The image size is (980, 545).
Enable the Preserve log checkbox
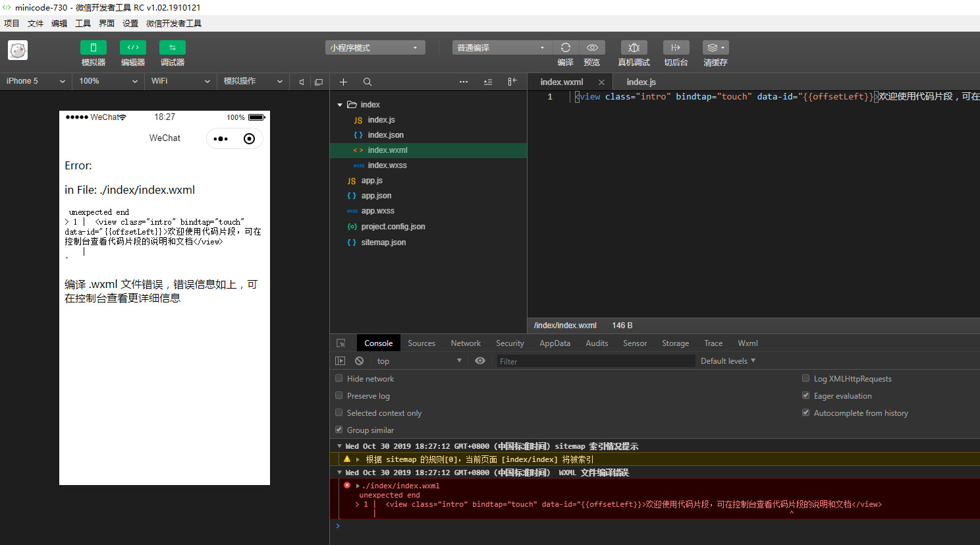pyautogui.click(x=339, y=395)
